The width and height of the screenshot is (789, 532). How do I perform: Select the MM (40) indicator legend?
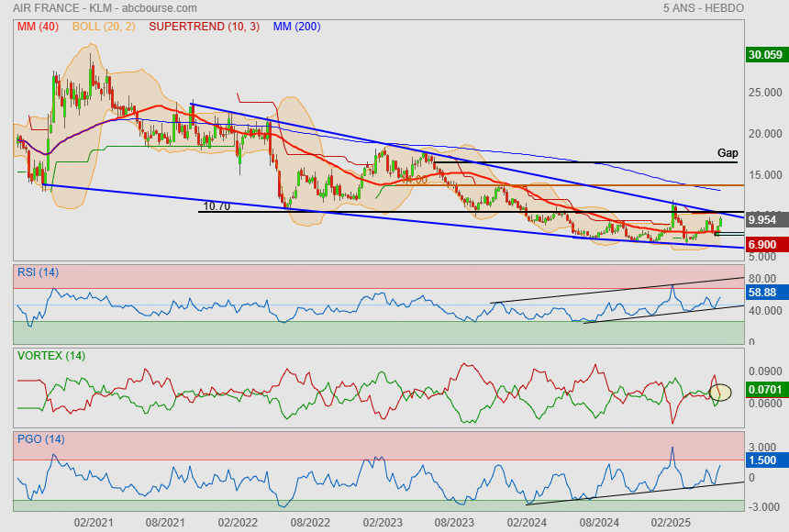pos(38,27)
